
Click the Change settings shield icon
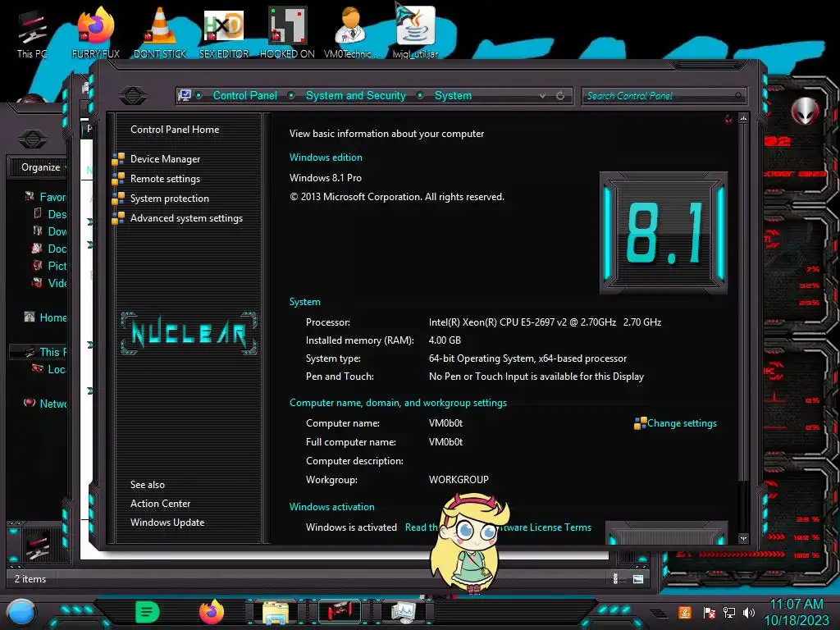[640, 424]
